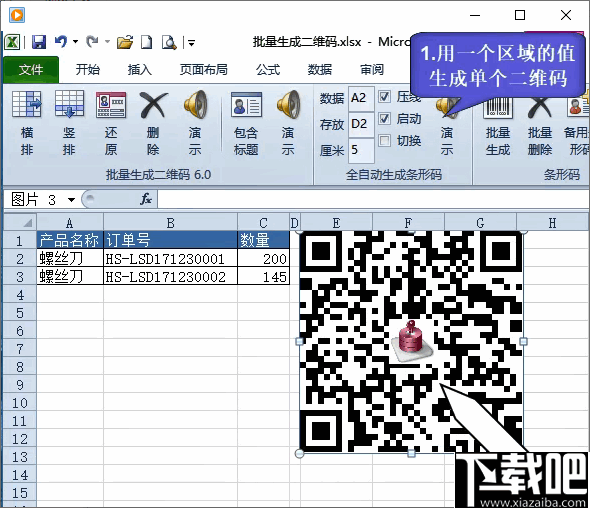Select column A header
This screenshot has width=590, height=508.
pos(70,223)
